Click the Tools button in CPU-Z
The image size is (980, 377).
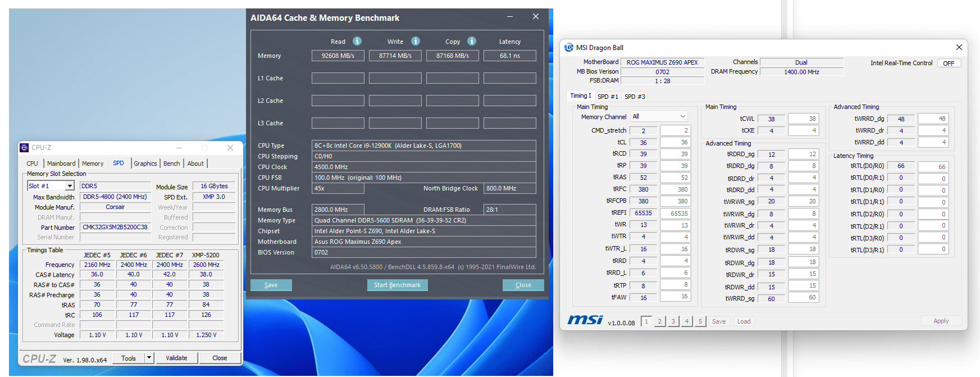[x=129, y=358]
